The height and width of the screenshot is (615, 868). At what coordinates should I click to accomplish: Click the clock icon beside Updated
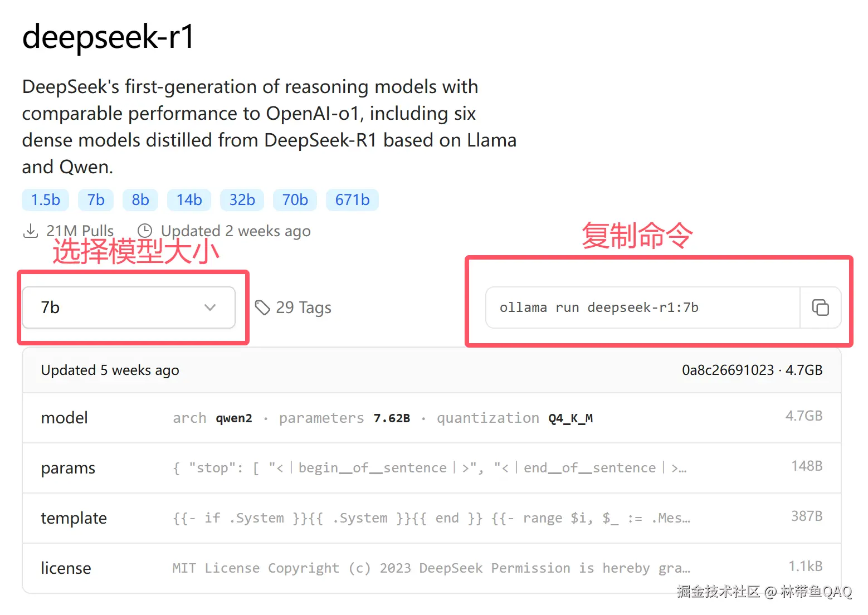tap(145, 231)
